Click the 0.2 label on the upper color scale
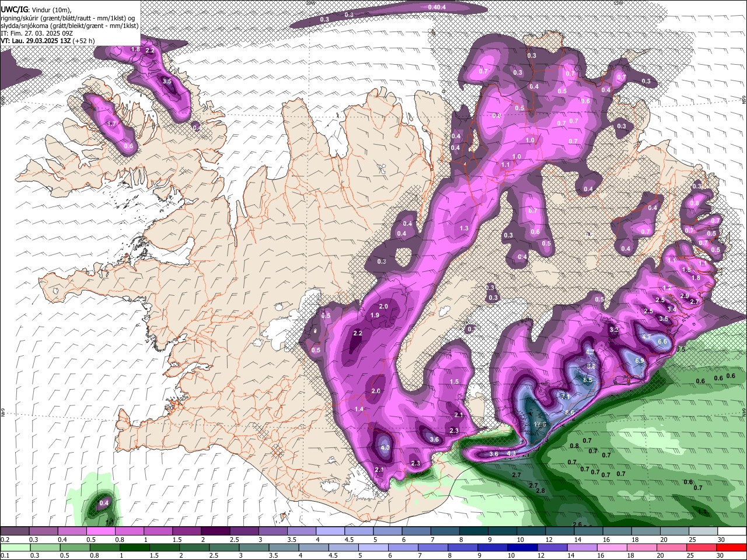747x560 pixels. [x=5, y=540]
